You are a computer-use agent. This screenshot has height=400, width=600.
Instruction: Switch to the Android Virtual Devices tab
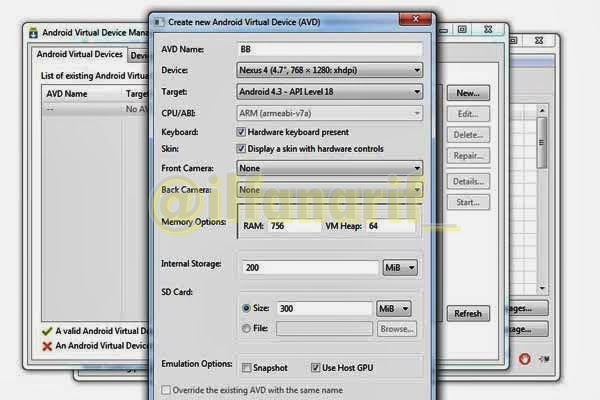pyautogui.click(x=80, y=54)
